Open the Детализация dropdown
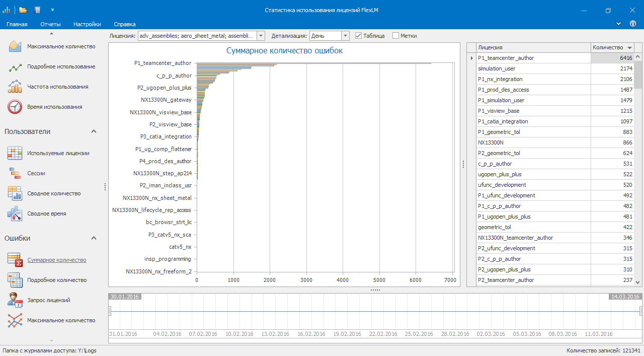 pyautogui.click(x=345, y=36)
